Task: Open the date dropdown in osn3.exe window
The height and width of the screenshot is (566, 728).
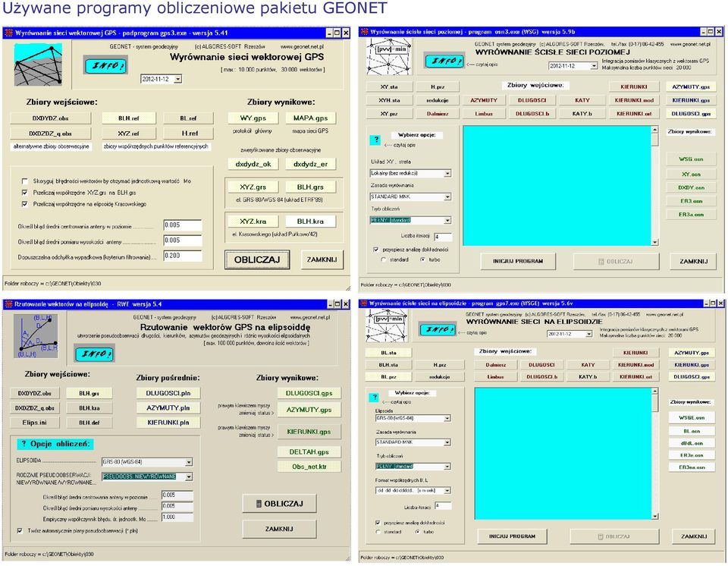Action: 593,66
